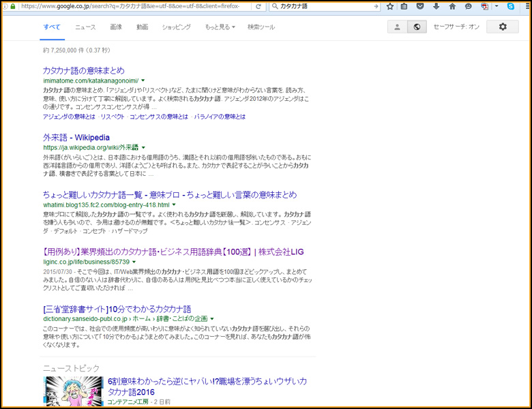
Task: Click the home icon in toolbar
Action: click(452, 6)
